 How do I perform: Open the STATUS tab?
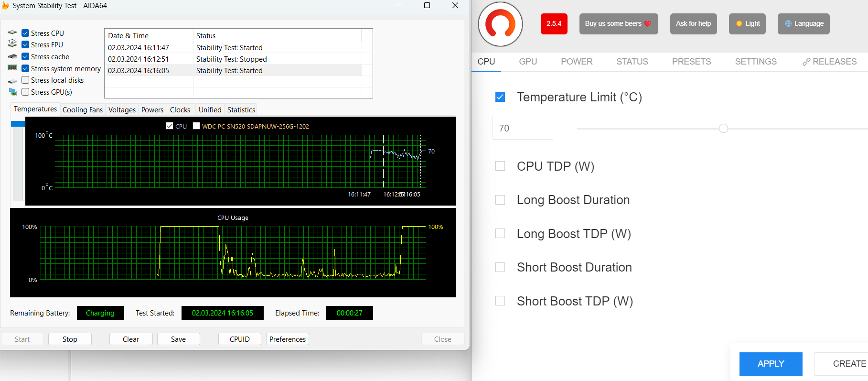[632, 62]
